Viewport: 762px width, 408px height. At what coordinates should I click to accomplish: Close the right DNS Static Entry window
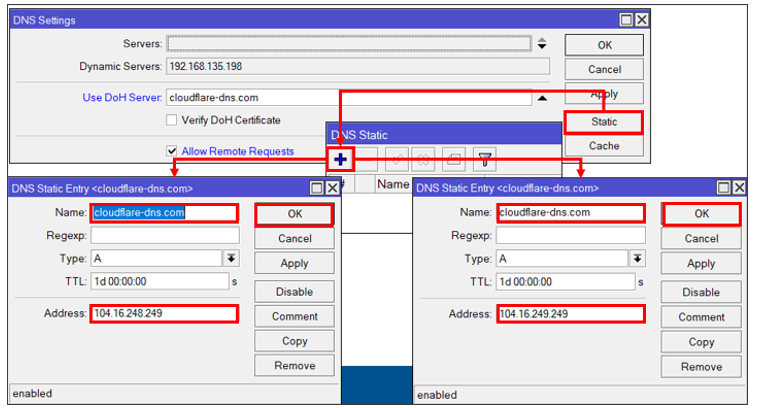pyautogui.click(x=739, y=187)
